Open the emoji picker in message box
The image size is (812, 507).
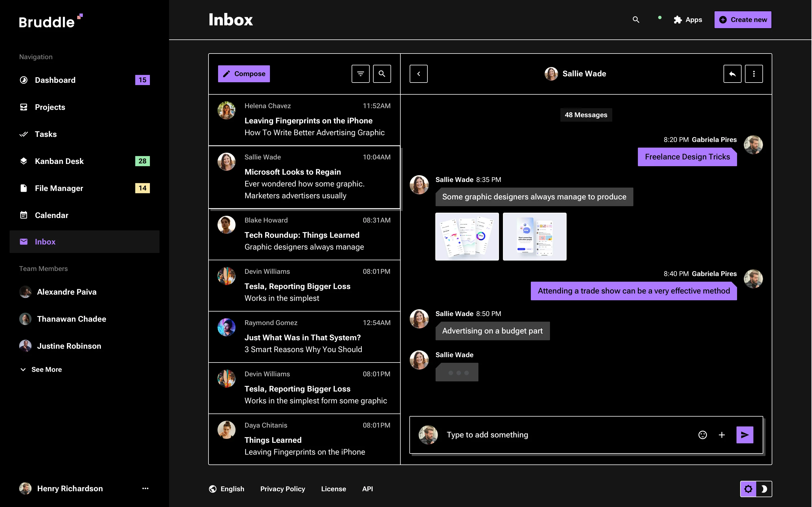pos(703,435)
